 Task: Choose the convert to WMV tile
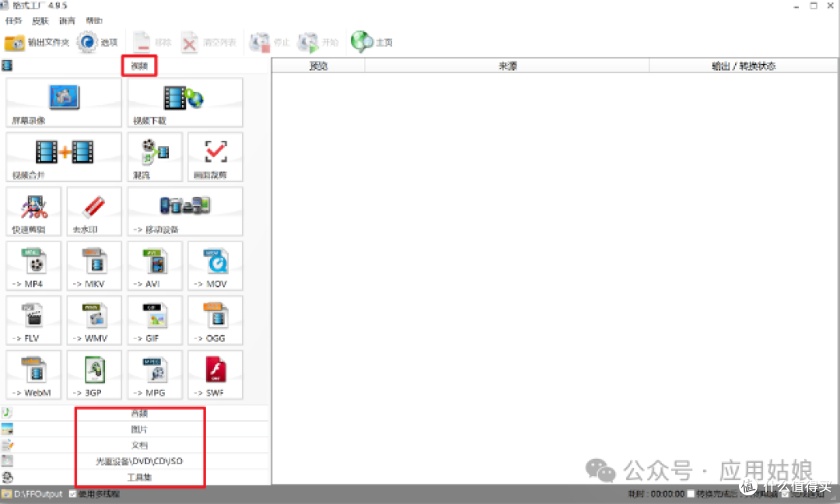94,320
